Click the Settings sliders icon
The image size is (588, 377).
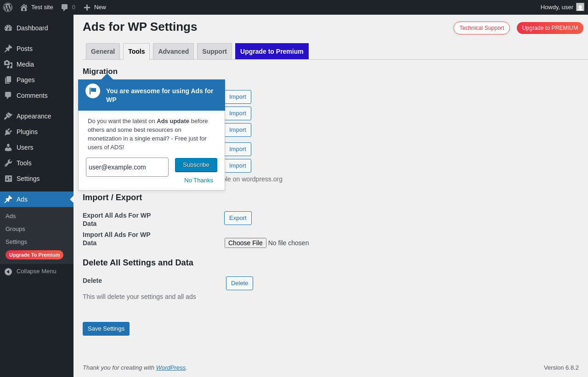click(8, 179)
